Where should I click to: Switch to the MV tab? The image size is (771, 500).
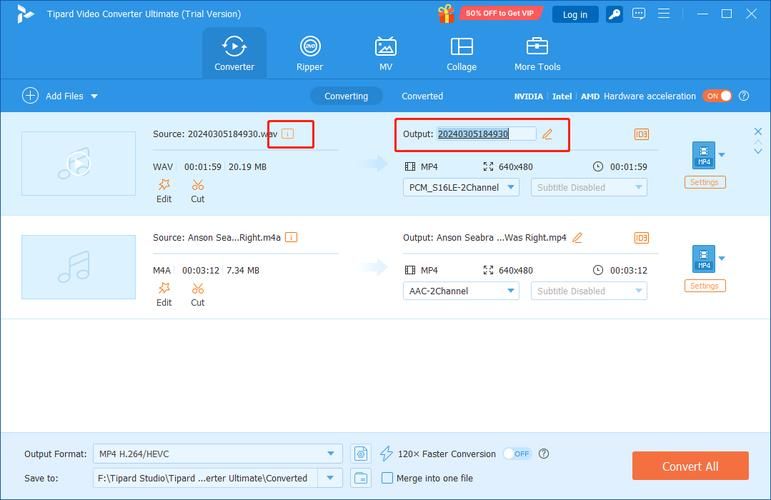[x=385, y=54]
